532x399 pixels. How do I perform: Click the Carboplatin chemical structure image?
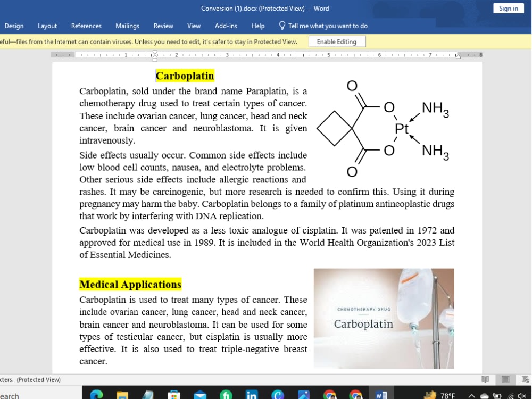pos(383,129)
